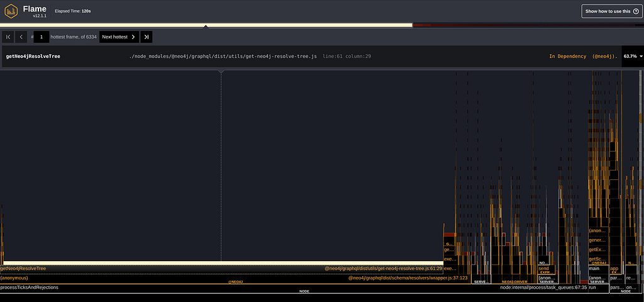Select the 're...' frame
644x302 pixels.
tap(630, 279)
